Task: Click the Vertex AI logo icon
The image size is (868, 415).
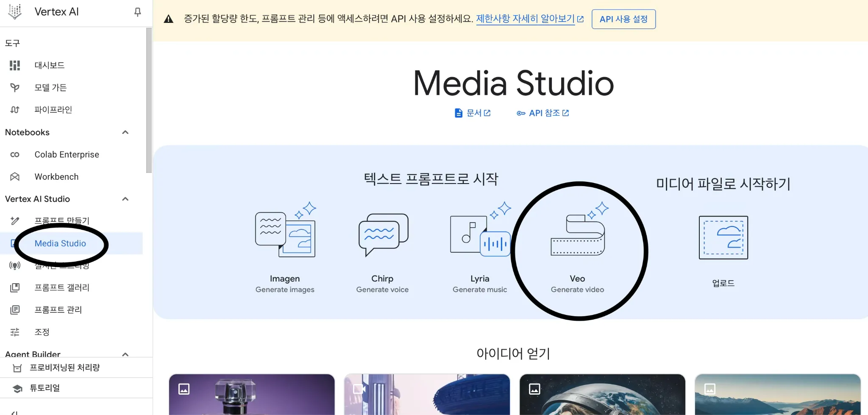Action: click(15, 11)
